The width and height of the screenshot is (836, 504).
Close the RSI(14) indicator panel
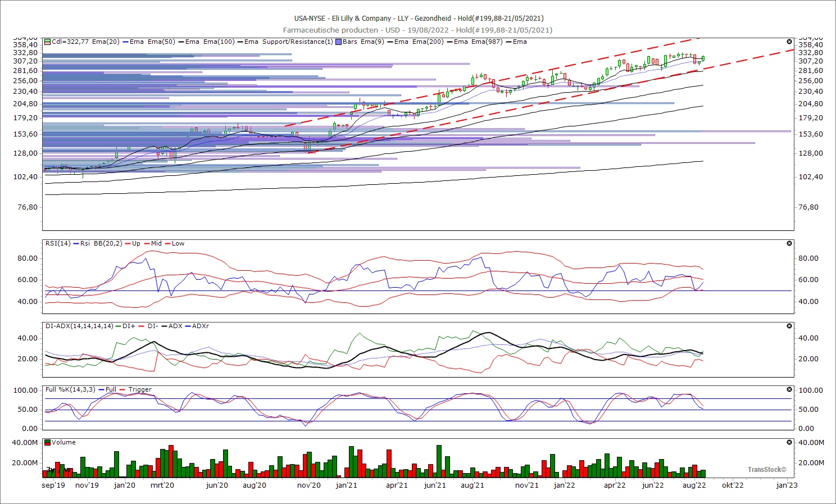tap(789, 243)
